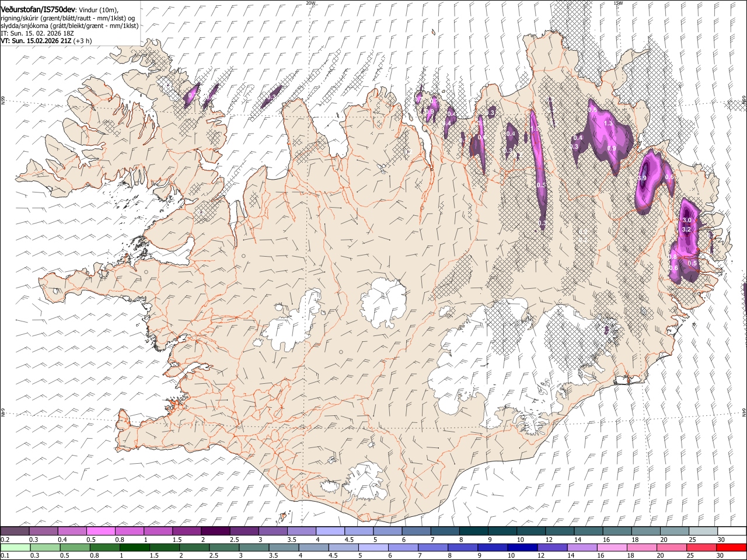Click the white Mýrdalsjökull glacier near south coast

click(x=365, y=481)
